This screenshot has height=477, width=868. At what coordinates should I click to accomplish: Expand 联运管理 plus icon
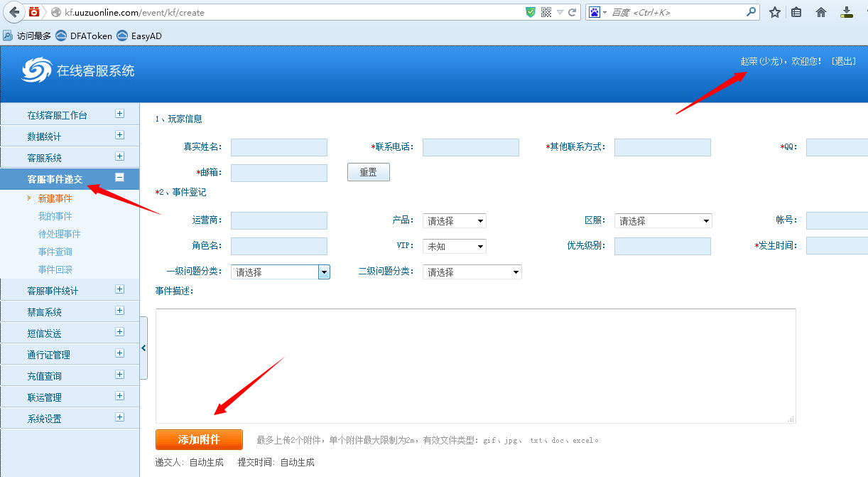pos(119,396)
